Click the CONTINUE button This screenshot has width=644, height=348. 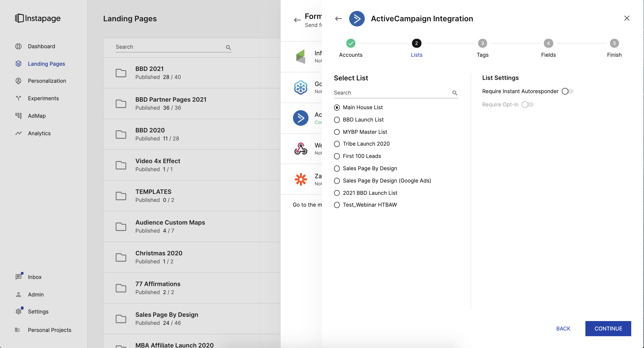click(x=608, y=328)
